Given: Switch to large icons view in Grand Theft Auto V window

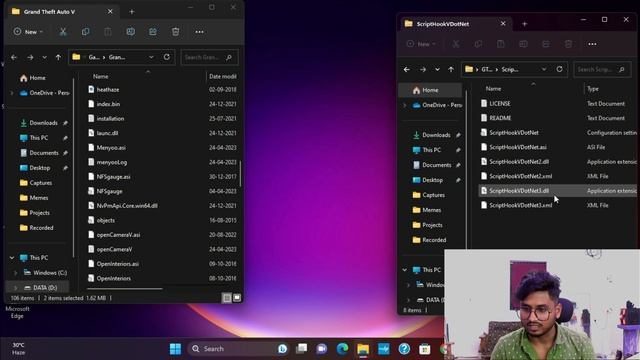Looking at the screenshot, I should (237, 298).
